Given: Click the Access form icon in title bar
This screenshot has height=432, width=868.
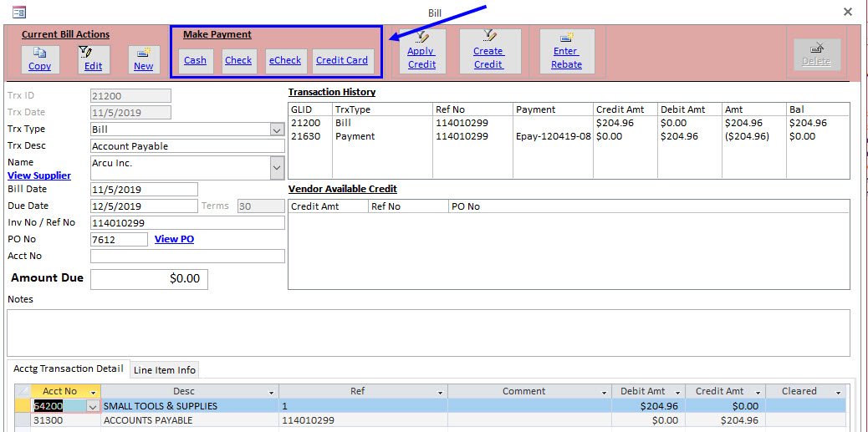Looking at the screenshot, I should point(19,12).
